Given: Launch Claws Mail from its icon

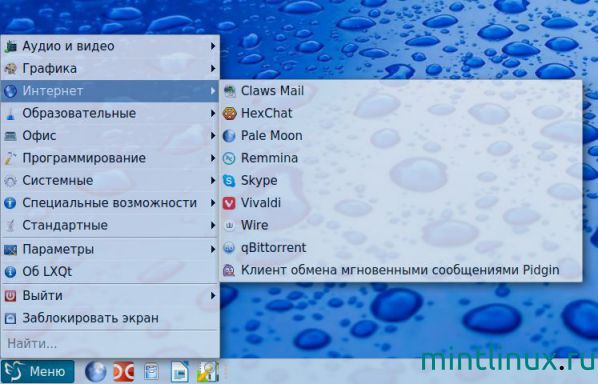Looking at the screenshot, I should tap(229, 91).
